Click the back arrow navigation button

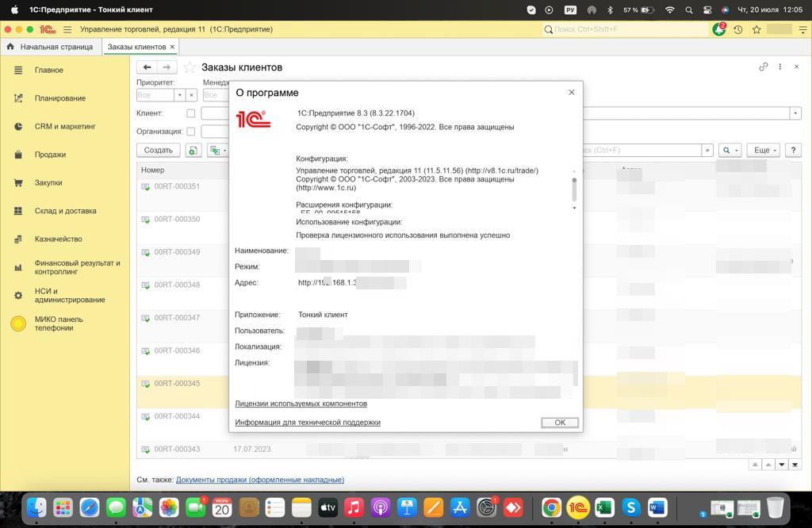(x=147, y=67)
